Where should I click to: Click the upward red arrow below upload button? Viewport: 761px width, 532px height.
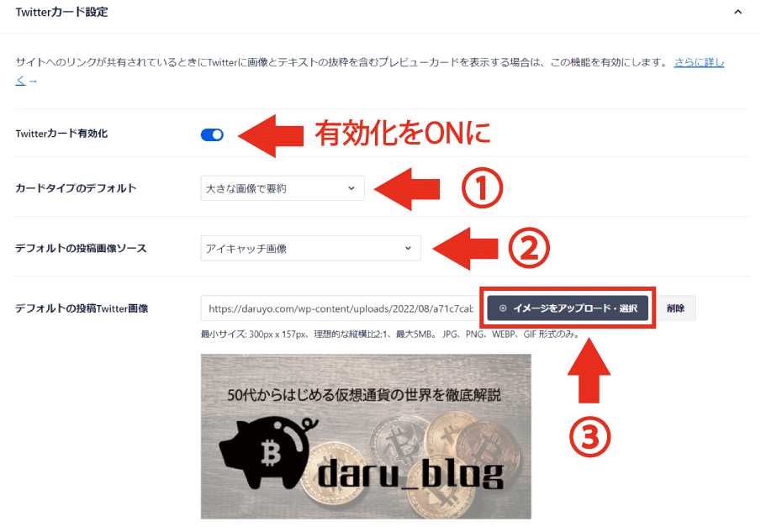(589, 371)
